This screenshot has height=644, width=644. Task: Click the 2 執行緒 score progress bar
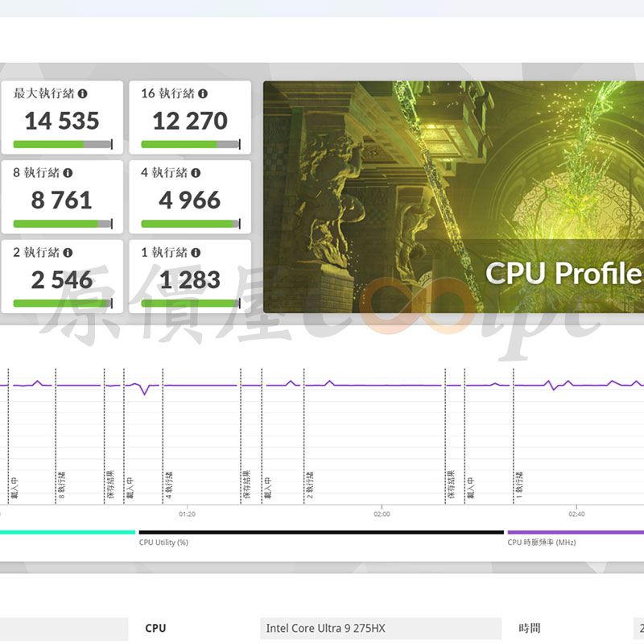click(x=63, y=303)
